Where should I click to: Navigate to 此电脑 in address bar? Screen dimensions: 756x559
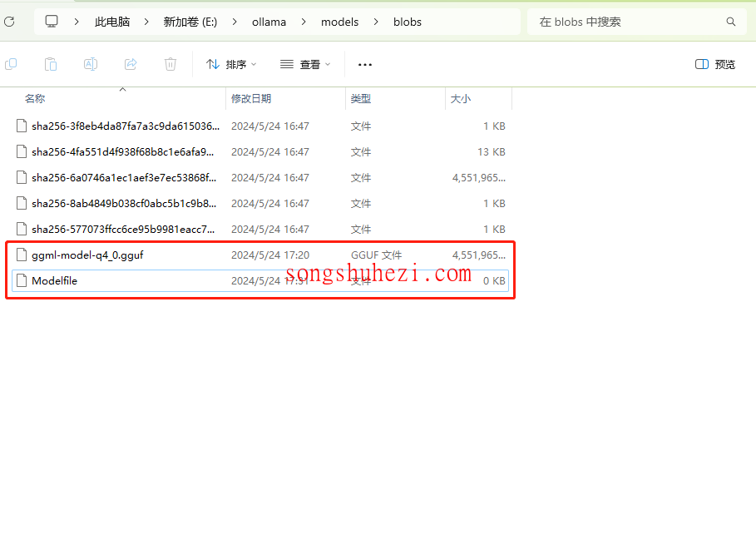pyautogui.click(x=112, y=22)
